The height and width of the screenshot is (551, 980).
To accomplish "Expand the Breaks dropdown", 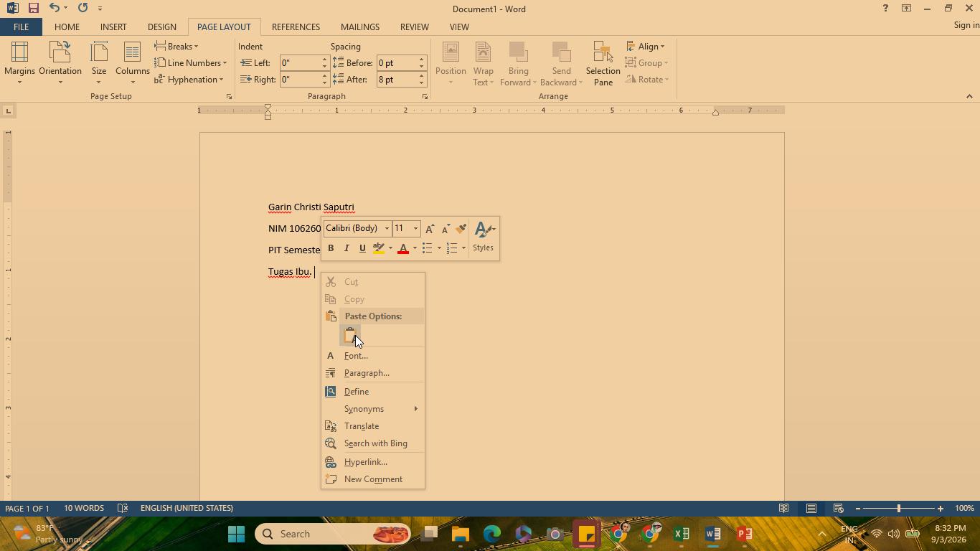I will click(x=176, y=46).
